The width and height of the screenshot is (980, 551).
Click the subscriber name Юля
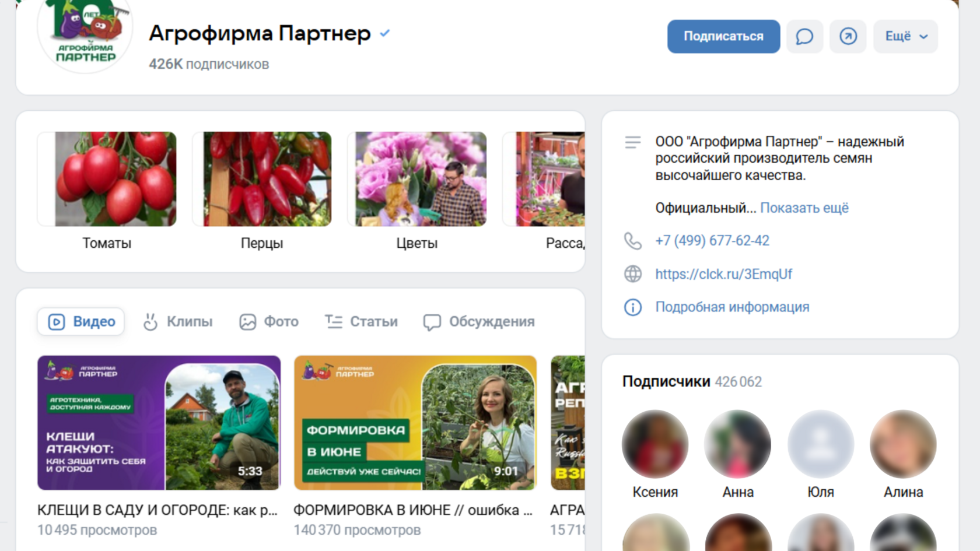[x=821, y=492]
